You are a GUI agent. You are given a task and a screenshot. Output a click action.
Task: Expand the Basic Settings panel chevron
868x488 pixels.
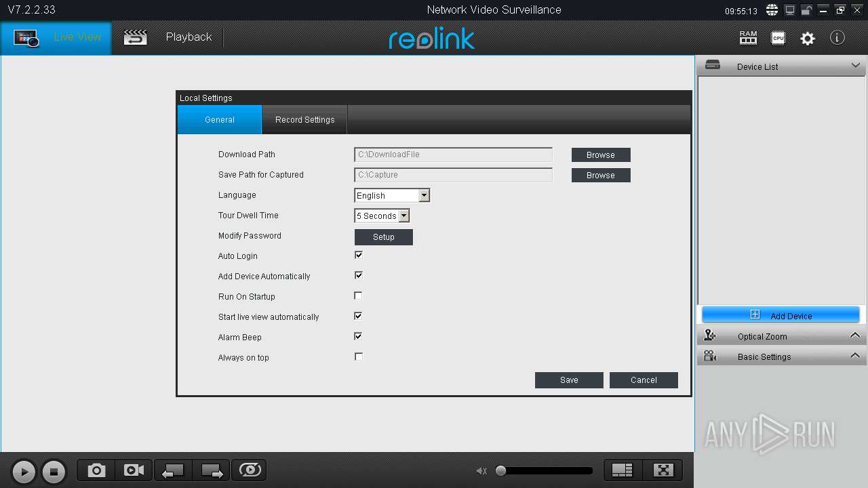pos(855,356)
